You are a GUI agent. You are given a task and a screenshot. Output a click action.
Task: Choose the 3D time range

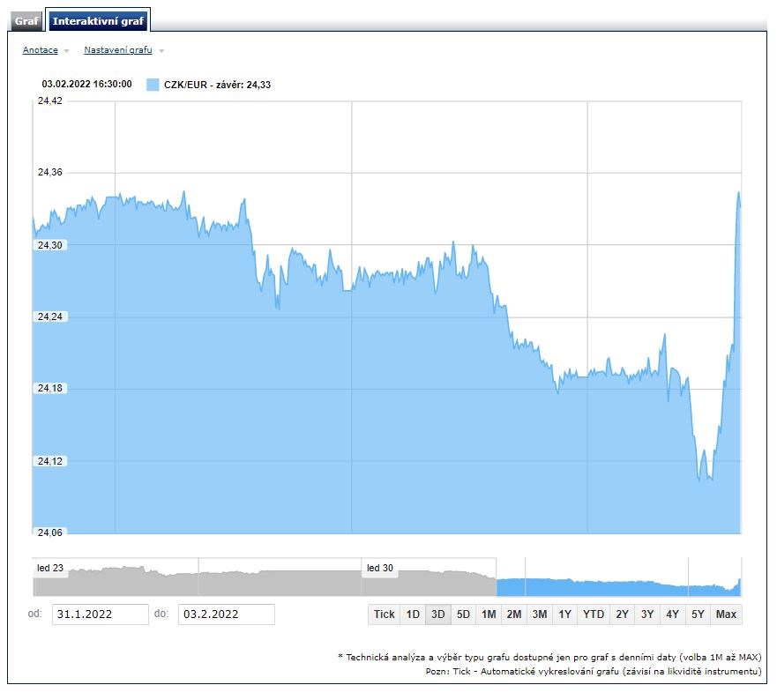[437, 614]
